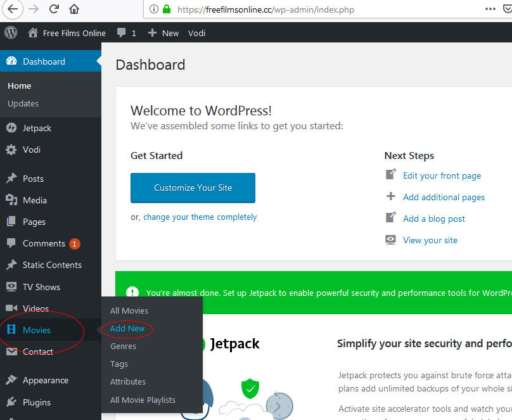Open the Media menu

tap(35, 200)
